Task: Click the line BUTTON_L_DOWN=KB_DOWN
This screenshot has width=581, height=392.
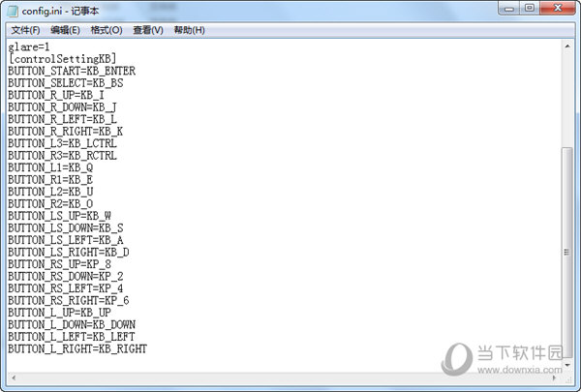Action: [x=72, y=325]
